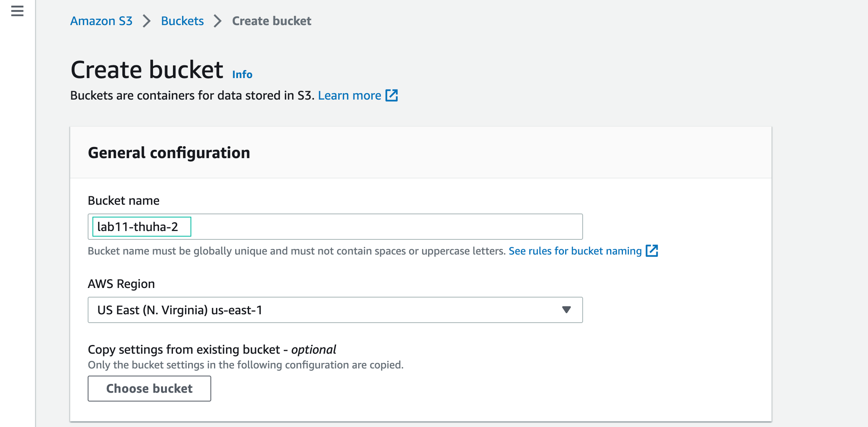
Task: Click the General configuration section header
Action: (169, 153)
